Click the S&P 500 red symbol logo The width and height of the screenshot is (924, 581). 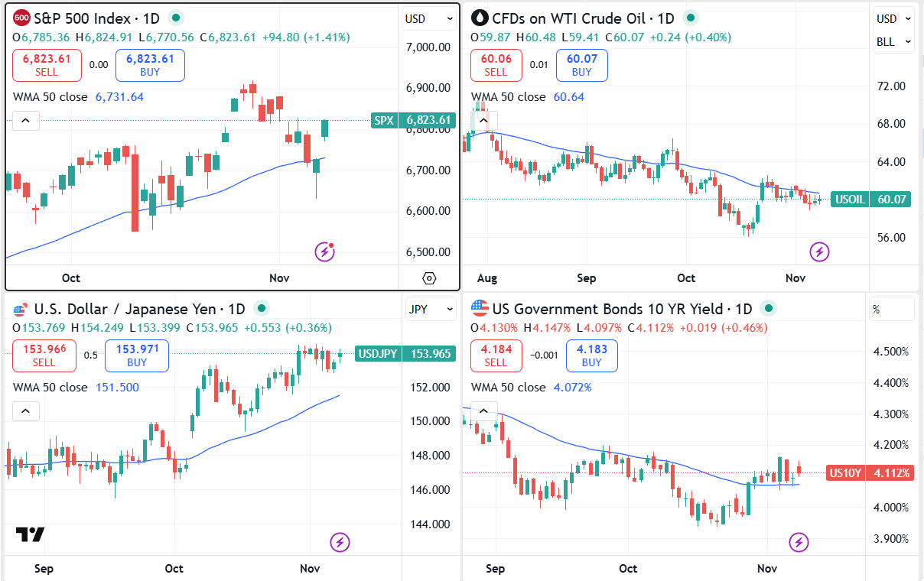click(x=23, y=18)
